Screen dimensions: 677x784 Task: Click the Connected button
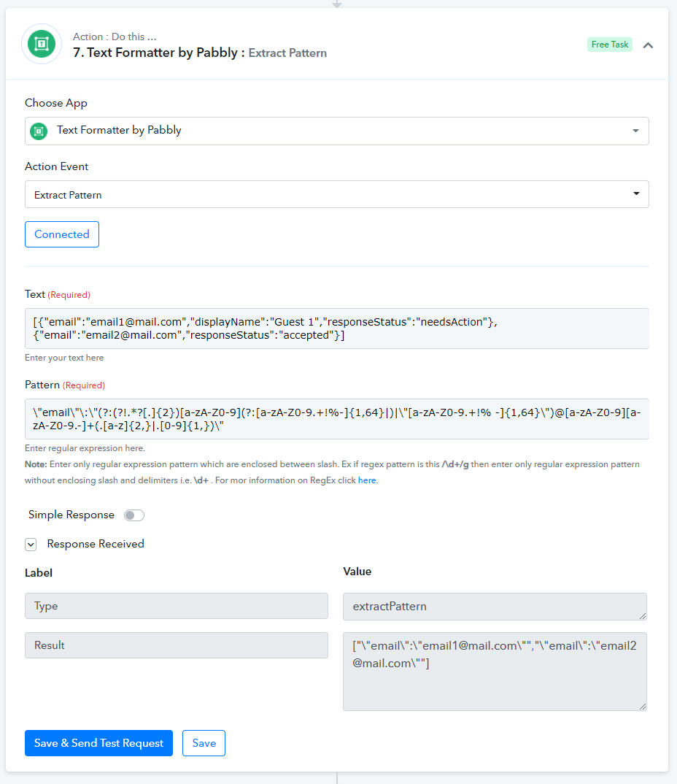pos(62,234)
